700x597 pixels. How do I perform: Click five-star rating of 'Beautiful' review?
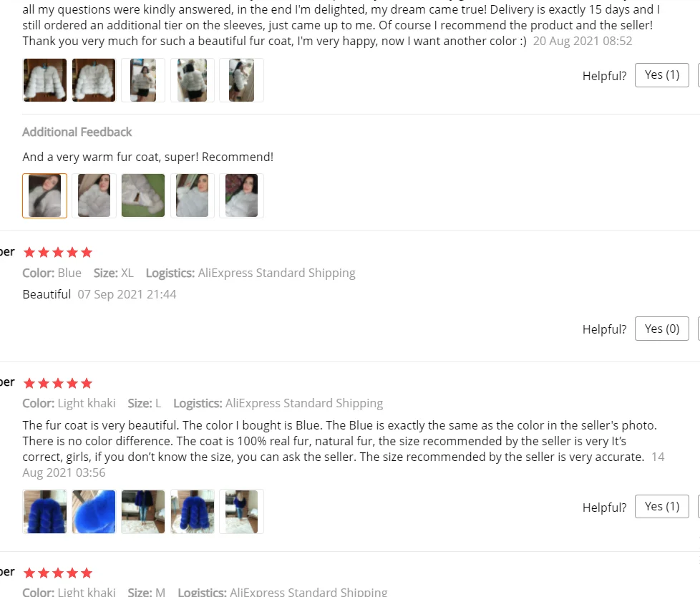coord(58,253)
